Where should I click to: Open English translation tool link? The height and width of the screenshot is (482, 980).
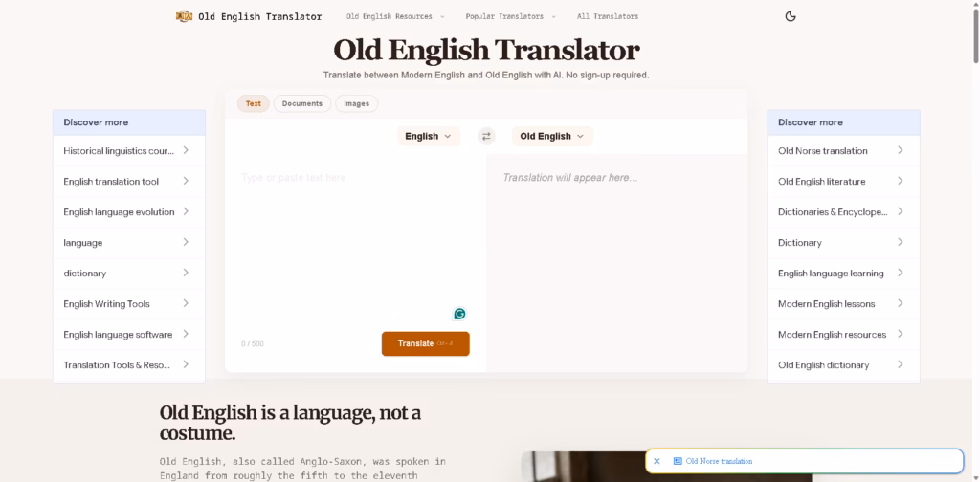pyautogui.click(x=111, y=181)
